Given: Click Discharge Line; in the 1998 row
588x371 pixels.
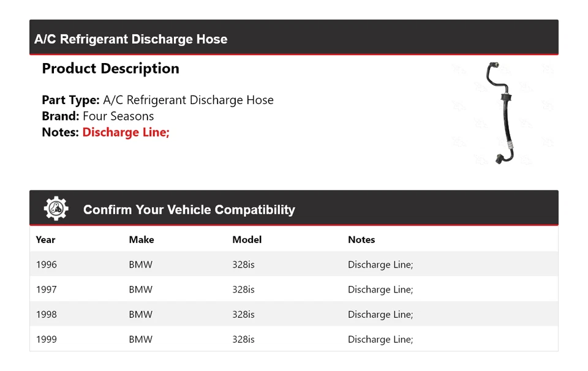Looking at the screenshot, I should click(x=380, y=314).
